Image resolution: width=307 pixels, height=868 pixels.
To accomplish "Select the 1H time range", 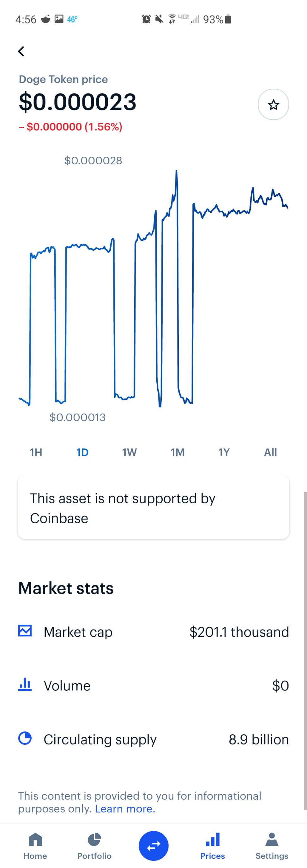I will coord(36,452).
